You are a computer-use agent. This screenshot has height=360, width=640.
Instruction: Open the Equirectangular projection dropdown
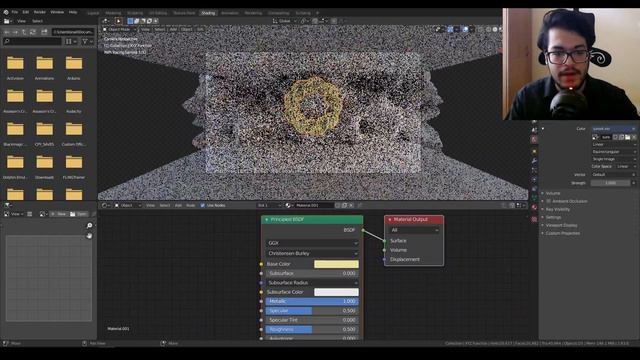click(x=614, y=152)
